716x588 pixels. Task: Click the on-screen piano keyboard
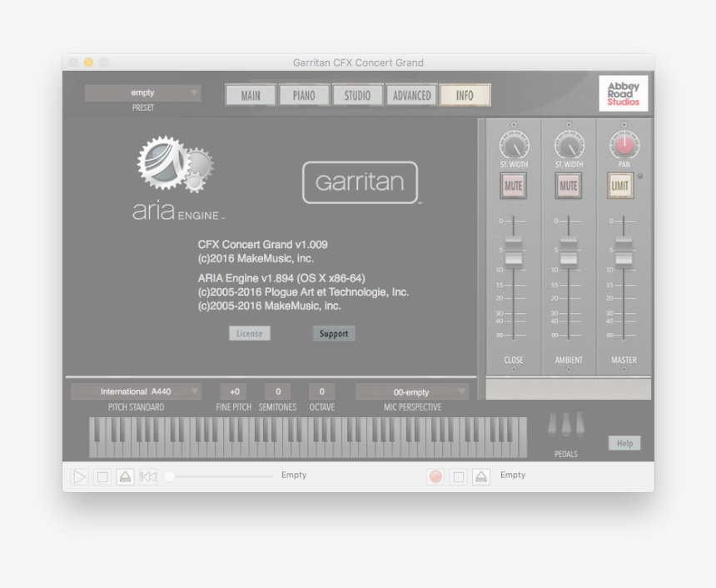[x=308, y=437]
